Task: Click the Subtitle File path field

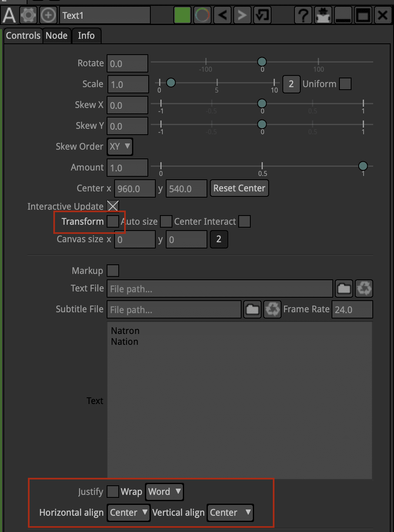Action: 174,309
